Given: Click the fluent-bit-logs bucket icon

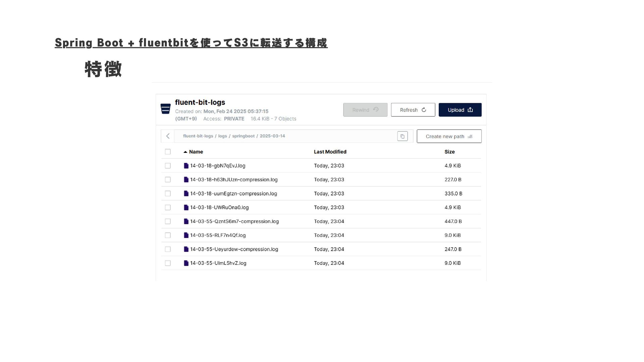Looking at the screenshot, I should click(x=166, y=109).
